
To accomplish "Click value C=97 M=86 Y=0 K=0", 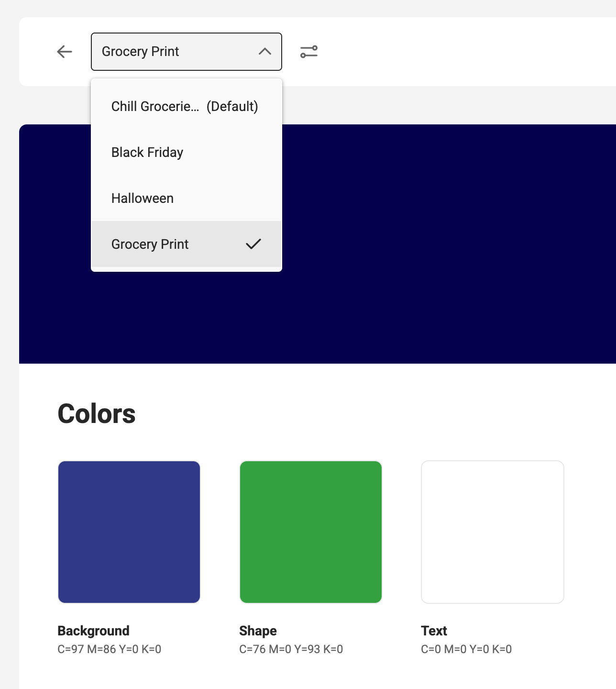I will coord(110,649).
